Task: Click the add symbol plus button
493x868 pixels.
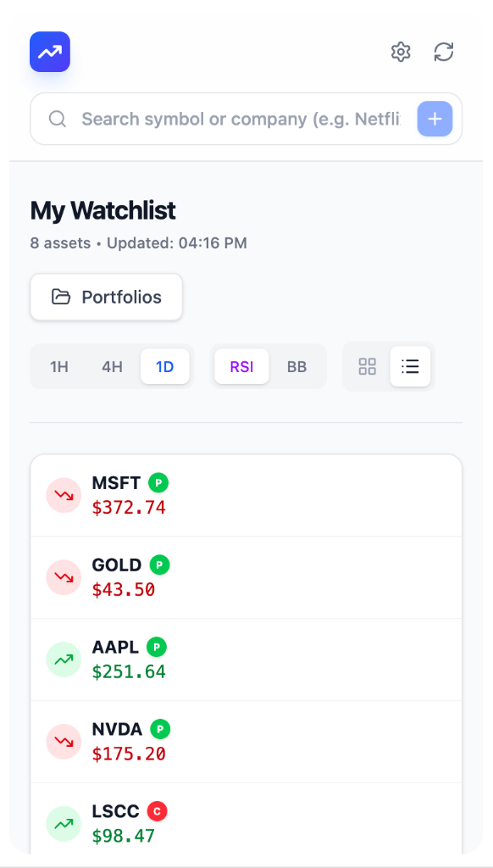Action: [x=435, y=119]
